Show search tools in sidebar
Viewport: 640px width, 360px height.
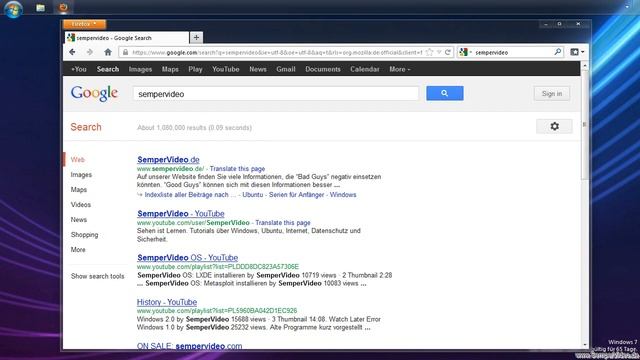click(x=98, y=276)
